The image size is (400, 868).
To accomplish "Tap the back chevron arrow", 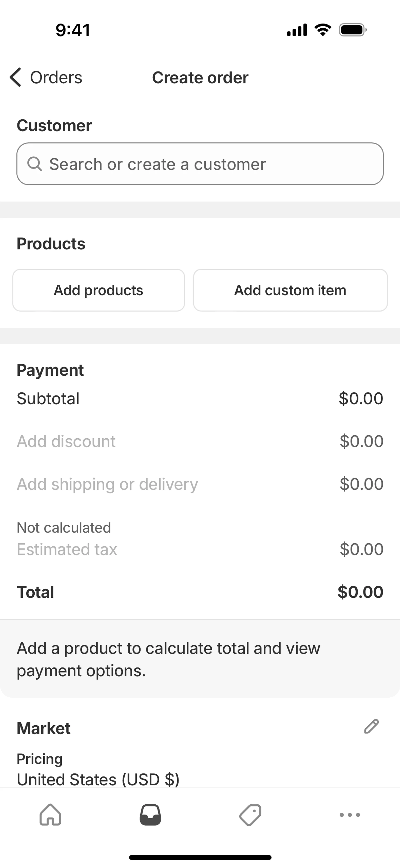I will 15,77.
